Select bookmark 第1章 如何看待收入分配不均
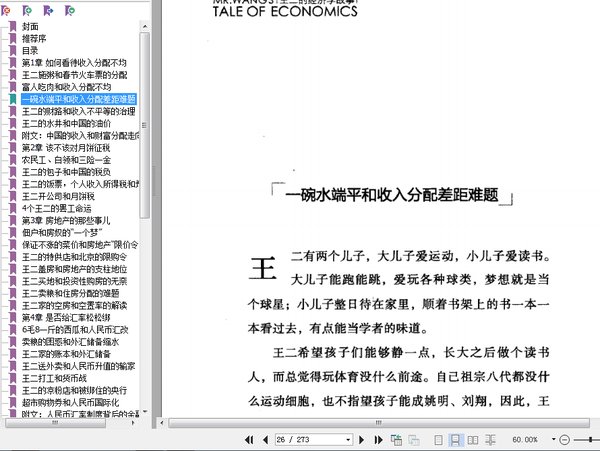 point(74,63)
